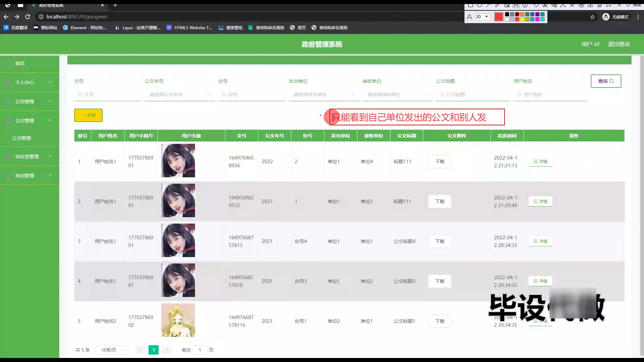The width and height of the screenshot is (644, 362).
Task: Open the browser three-dot menu
Action: coord(638,17)
